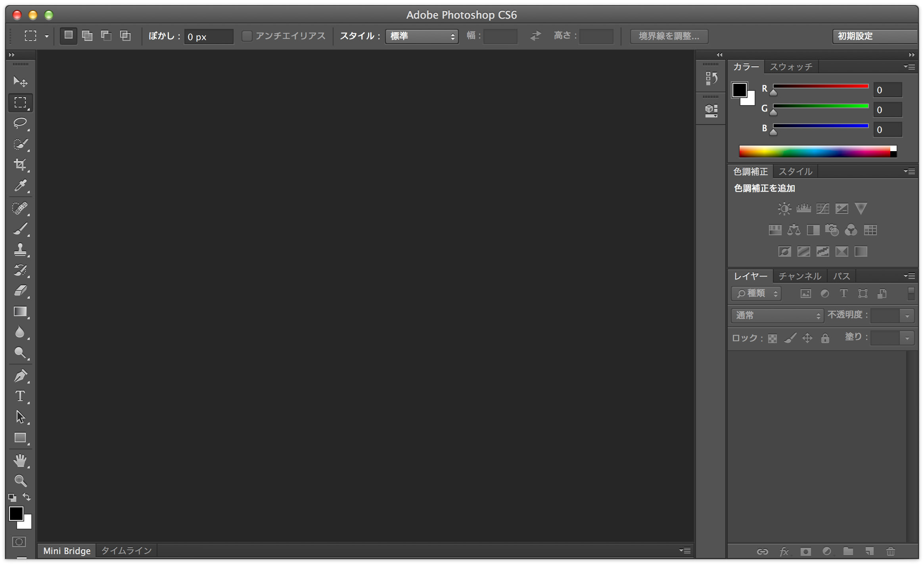The width and height of the screenshot is (924, 564).
Task: Select the Brush tool
Action: pyautogui.click(x=20, y=229)
